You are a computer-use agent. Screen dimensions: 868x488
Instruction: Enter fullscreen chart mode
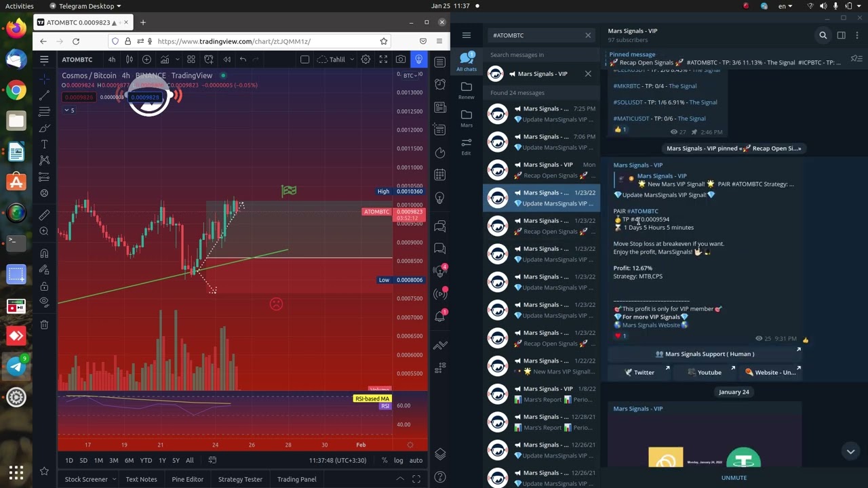pos(383,60)
